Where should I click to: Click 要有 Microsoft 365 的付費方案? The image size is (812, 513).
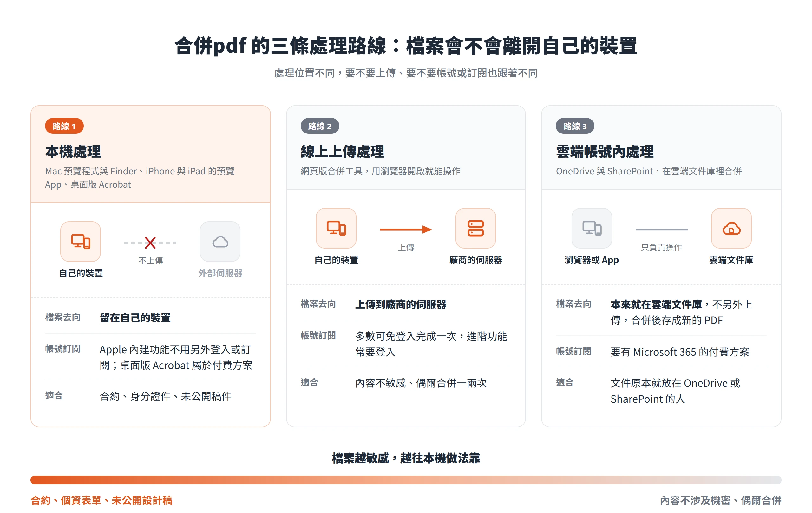click(680, 352)
